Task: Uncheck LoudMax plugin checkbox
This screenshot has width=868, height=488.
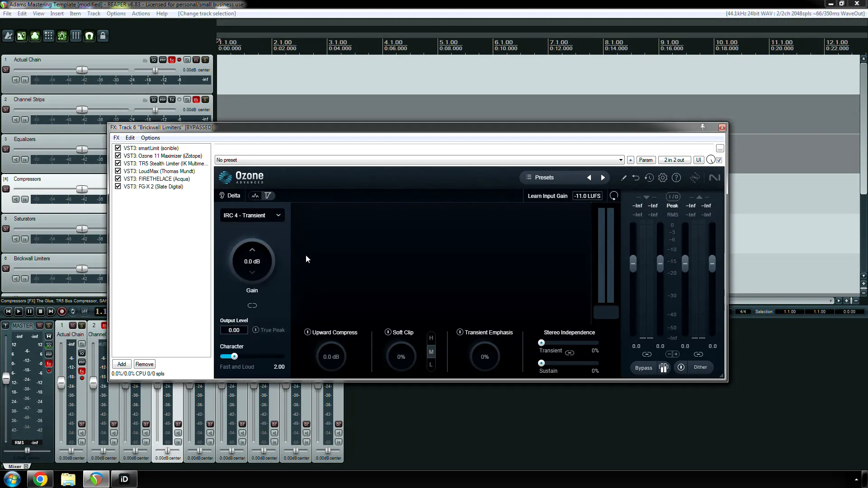Action: coord(118,171)
